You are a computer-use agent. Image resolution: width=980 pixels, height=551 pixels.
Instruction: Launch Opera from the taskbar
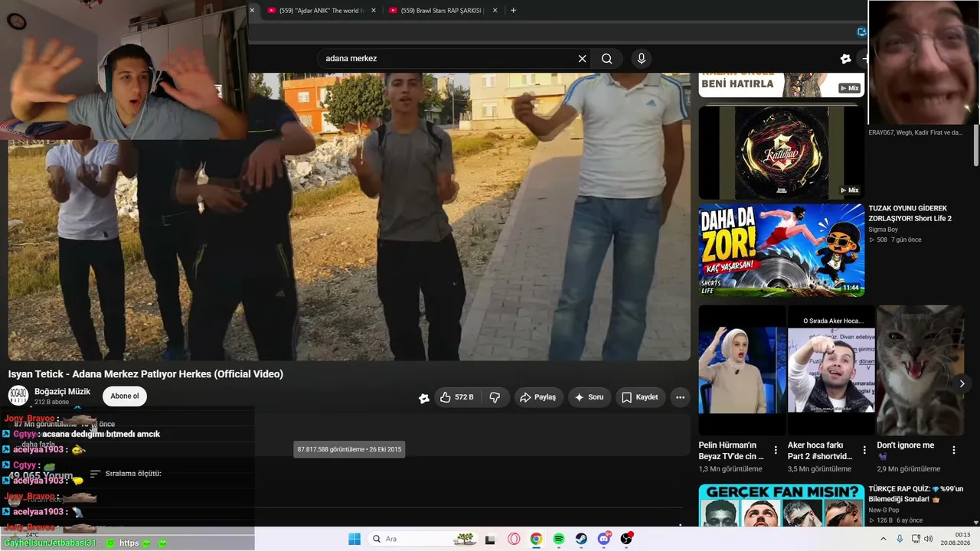point(514,539)
